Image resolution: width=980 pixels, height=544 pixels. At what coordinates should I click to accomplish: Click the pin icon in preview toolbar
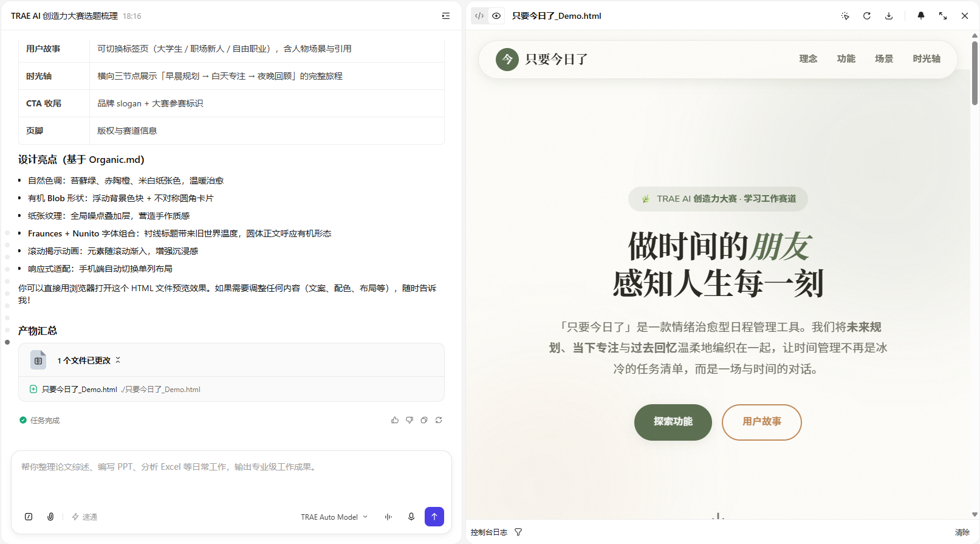click(921, 16)
